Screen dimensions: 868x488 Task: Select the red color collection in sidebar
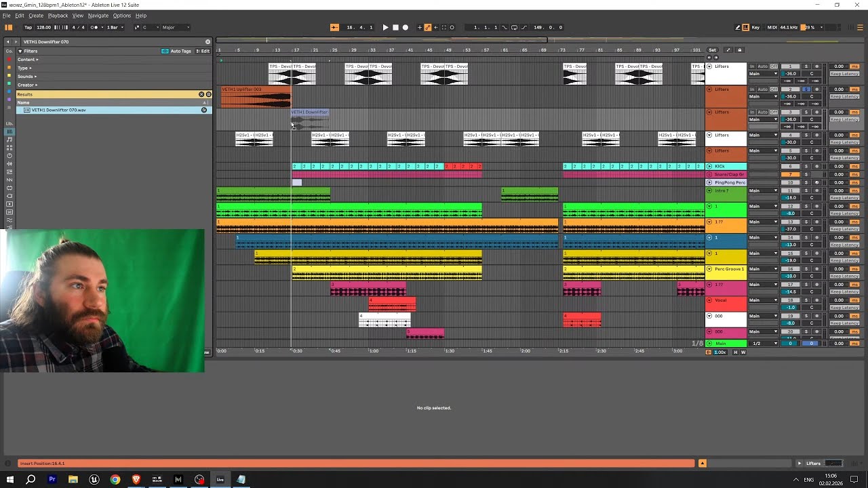(x=9, y=59)
